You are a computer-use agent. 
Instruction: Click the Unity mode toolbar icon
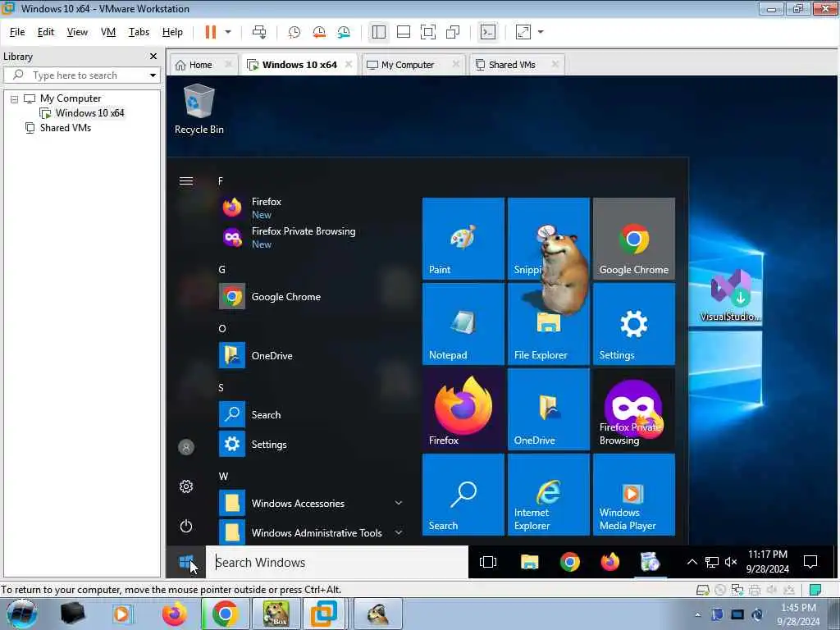coord(453,32)
